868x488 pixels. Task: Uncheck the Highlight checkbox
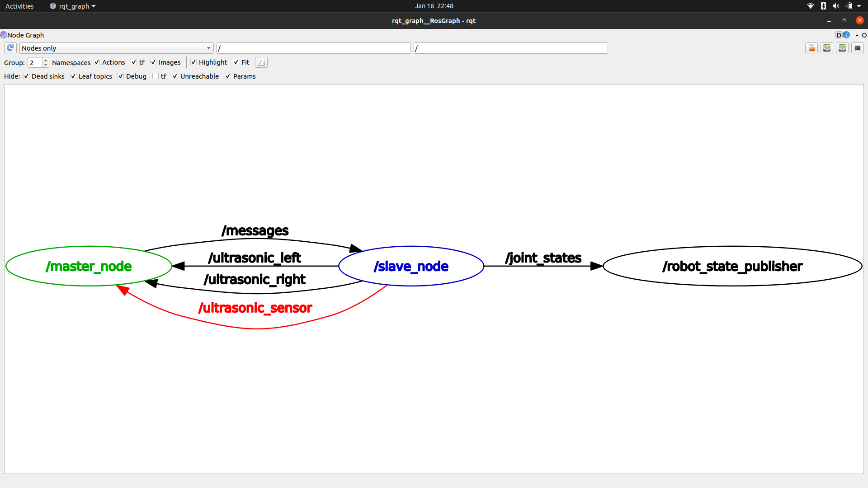(x=193, y=62)
